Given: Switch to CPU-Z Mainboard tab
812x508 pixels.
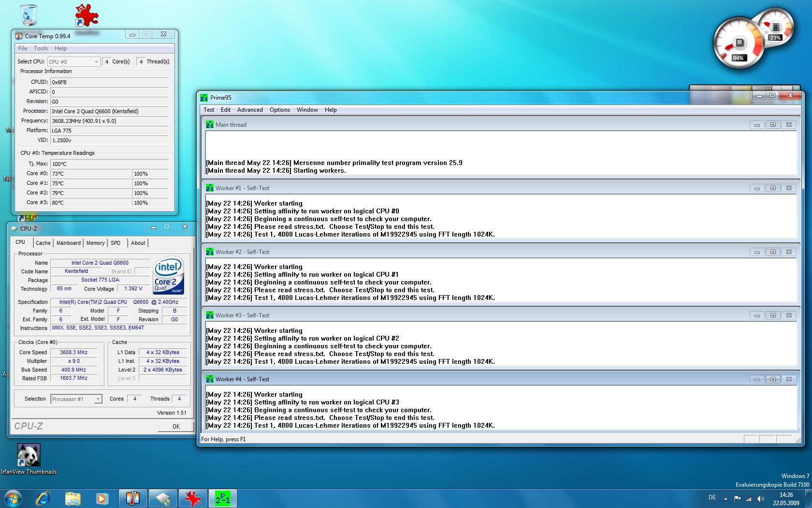Looking at the screenshot, I should click(69, 243).
